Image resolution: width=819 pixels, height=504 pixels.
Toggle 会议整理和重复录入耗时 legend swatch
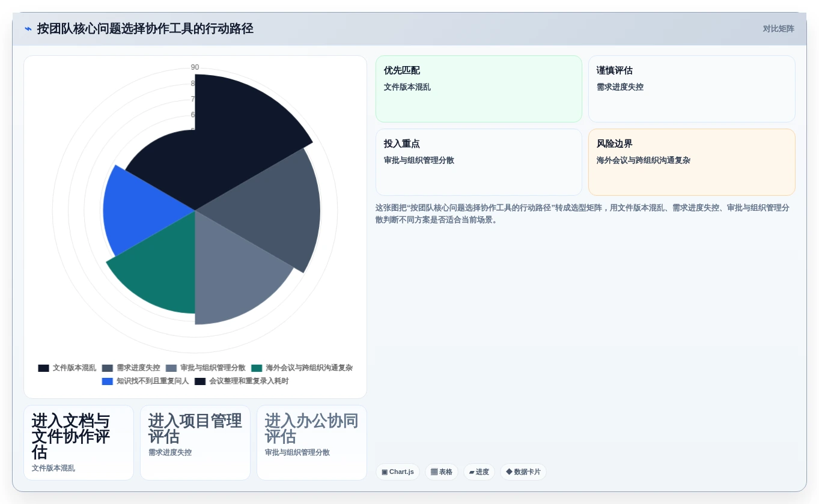[200, 381]
